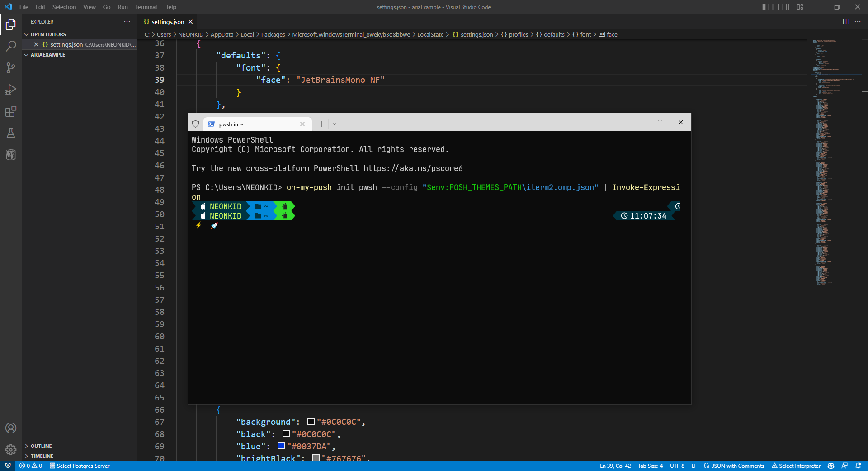Click breadcrumb 'LocalState' folder
The image size is (868, 471).
[x=430, y=34]
